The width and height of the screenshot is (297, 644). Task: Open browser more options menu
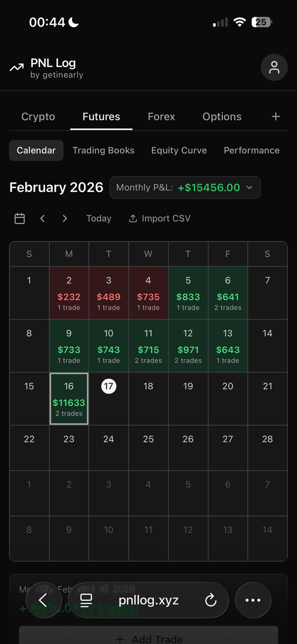(253, 600)
